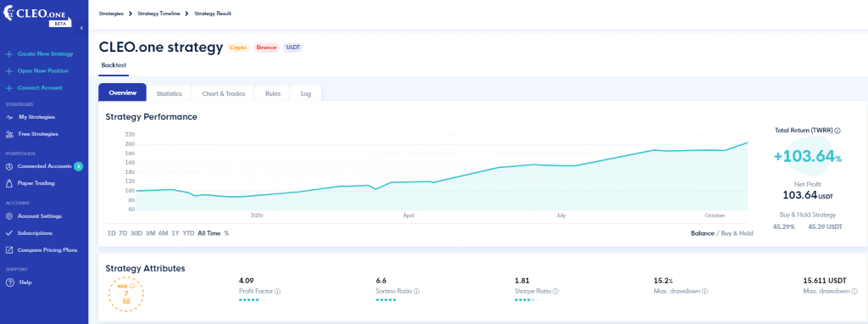Click the Connected Accounts count badge

pos(78,166)
